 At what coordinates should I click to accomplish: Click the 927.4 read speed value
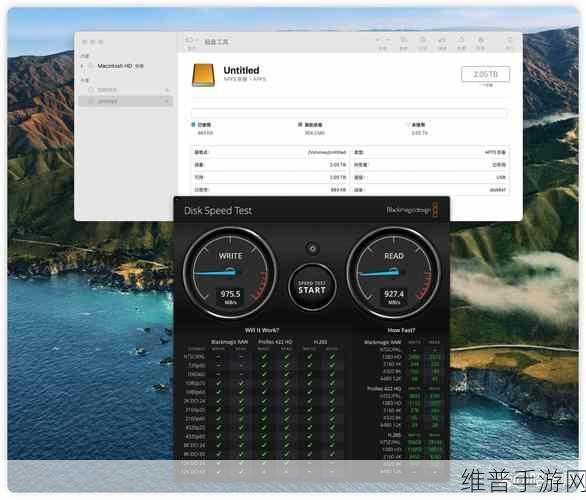point(394,294)
